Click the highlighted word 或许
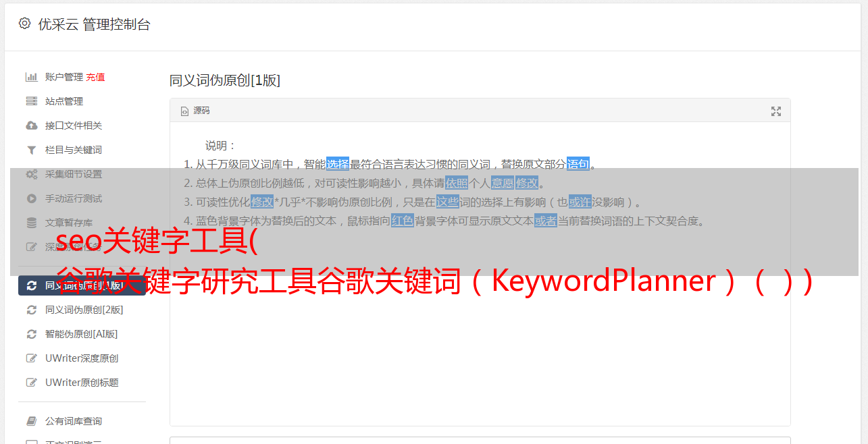Viewport: 868px width, 444px height. click(580, 202)
